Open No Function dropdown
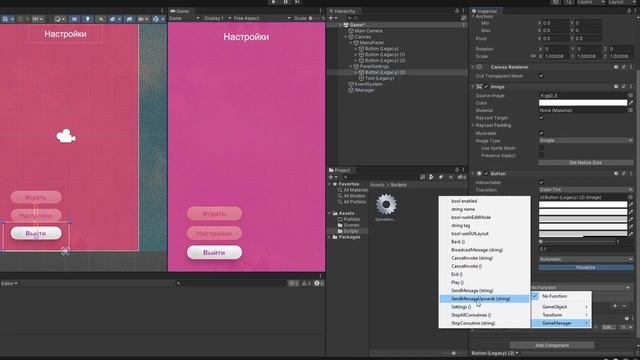 [580, 288]
